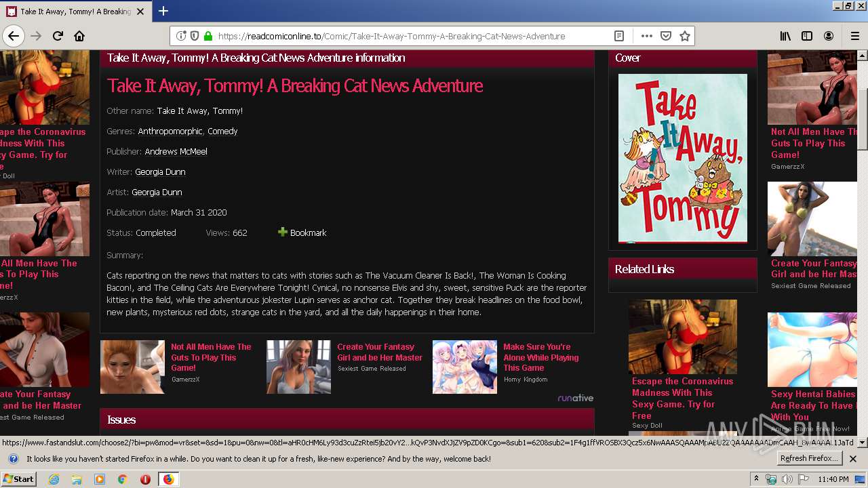The image size is (868, 488).
Task: Reload the current page
Action: 58,36
